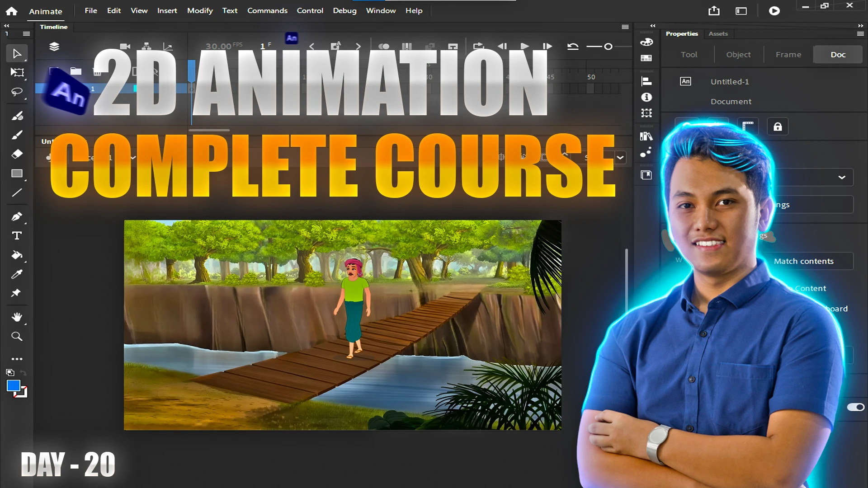This screenshot has width=868, height=488.
Task: Open the Align panel icon
Action: pyautogui.click(x=646, y=81)
